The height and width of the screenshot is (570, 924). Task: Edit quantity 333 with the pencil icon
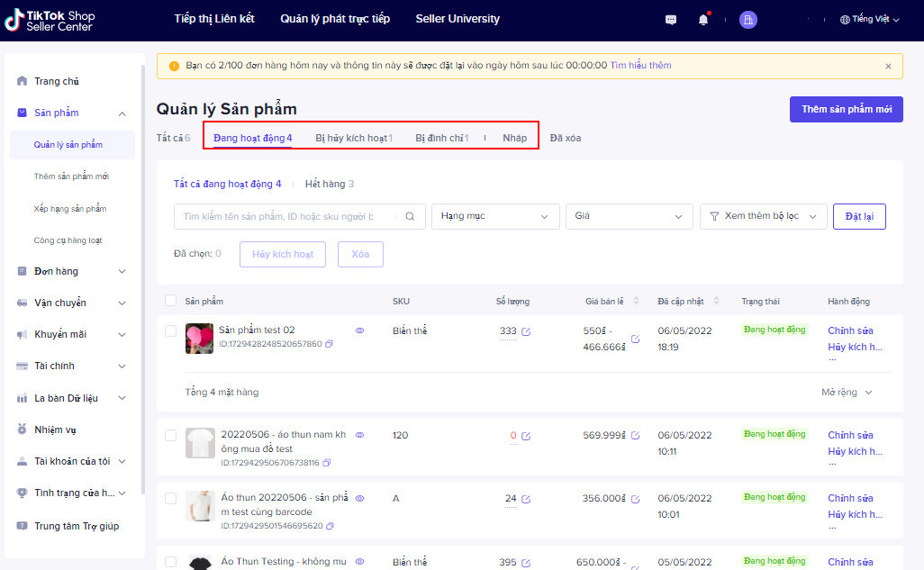[526, 331]
